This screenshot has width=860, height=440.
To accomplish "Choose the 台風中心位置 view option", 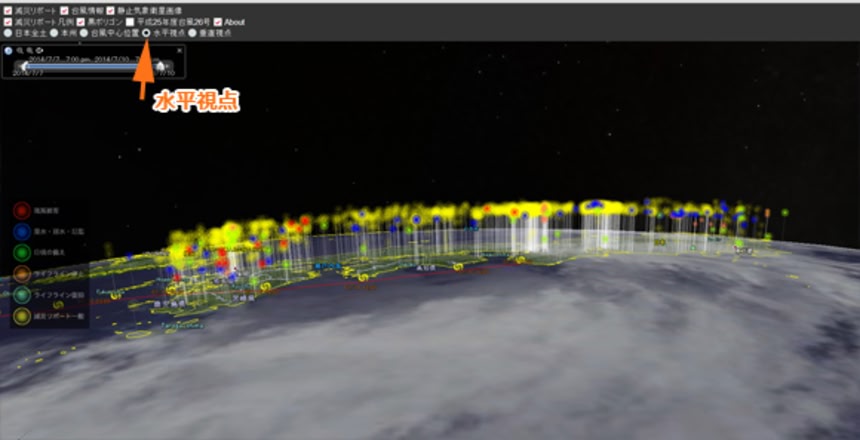I will [x=83, y=33].
